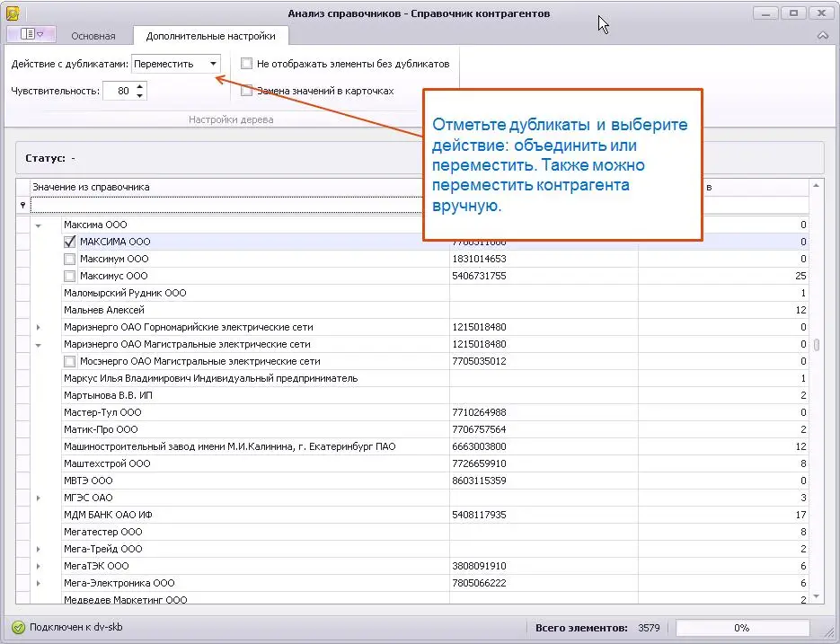
Task: Uncheck the МАКСИМА ООО duplicate checkbox
Action: point(70,242)
